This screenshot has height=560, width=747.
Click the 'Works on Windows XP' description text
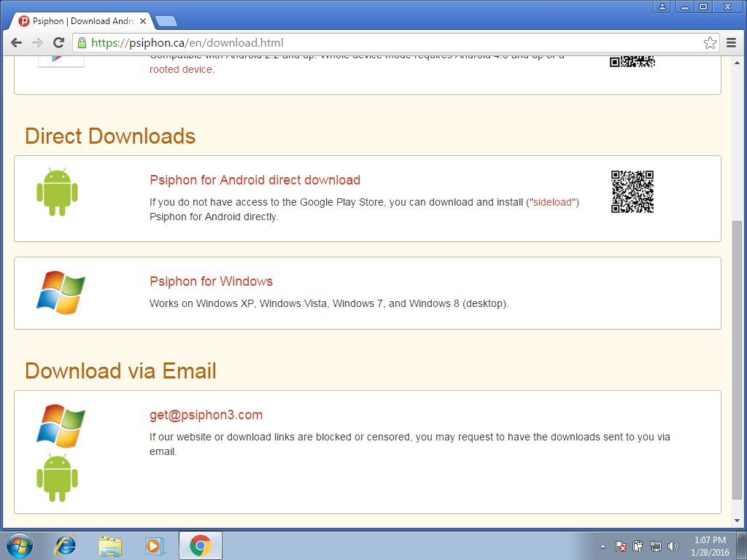click(x=329, y=304)
